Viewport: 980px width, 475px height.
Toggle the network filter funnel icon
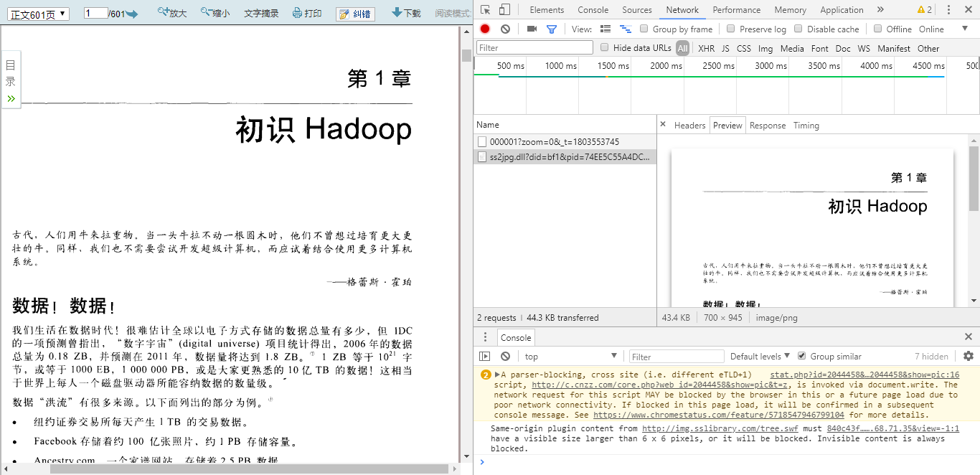click(551, 29)
